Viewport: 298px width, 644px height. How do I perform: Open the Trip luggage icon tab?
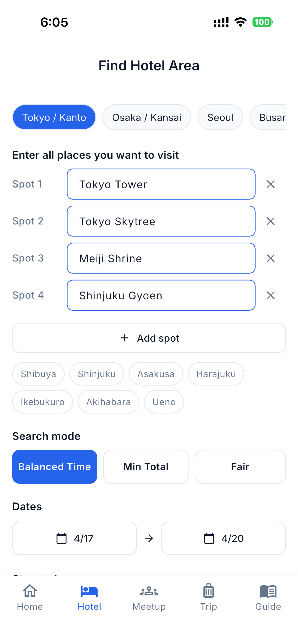(208, 591)
